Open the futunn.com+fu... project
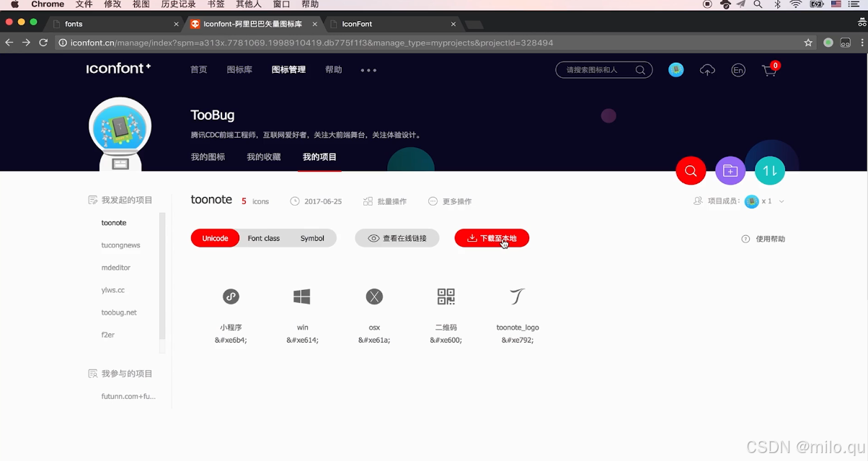Image resolution: width=868 pixels, height=461 pixels. (128, 396)
